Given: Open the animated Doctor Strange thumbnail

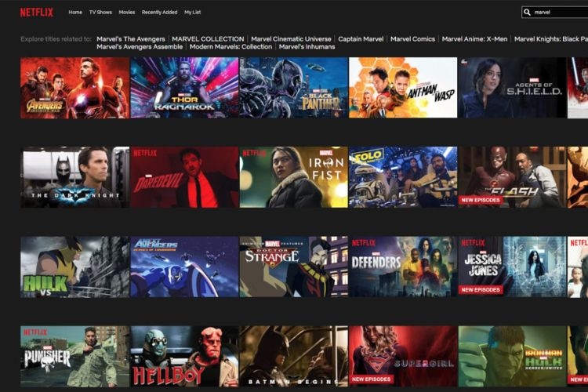Looking at the screenshot, I should pos(294,267).
